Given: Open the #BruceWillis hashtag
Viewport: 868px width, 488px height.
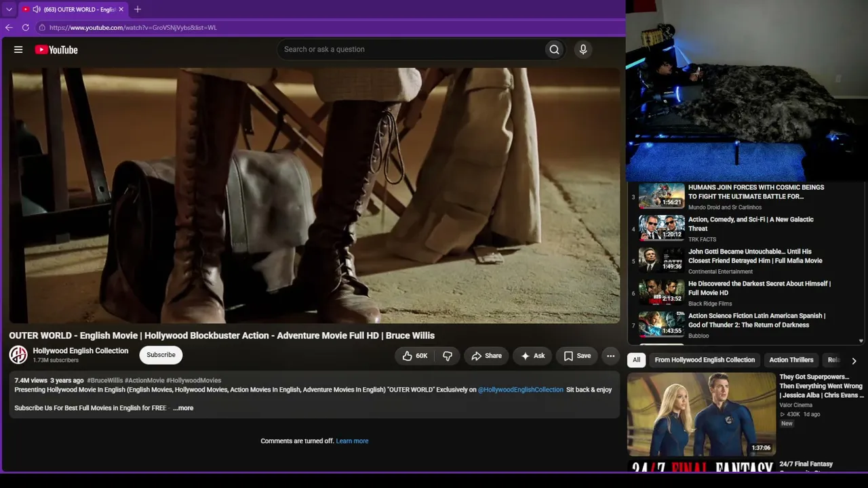Looking at the screenshot, I should [104, 381].
